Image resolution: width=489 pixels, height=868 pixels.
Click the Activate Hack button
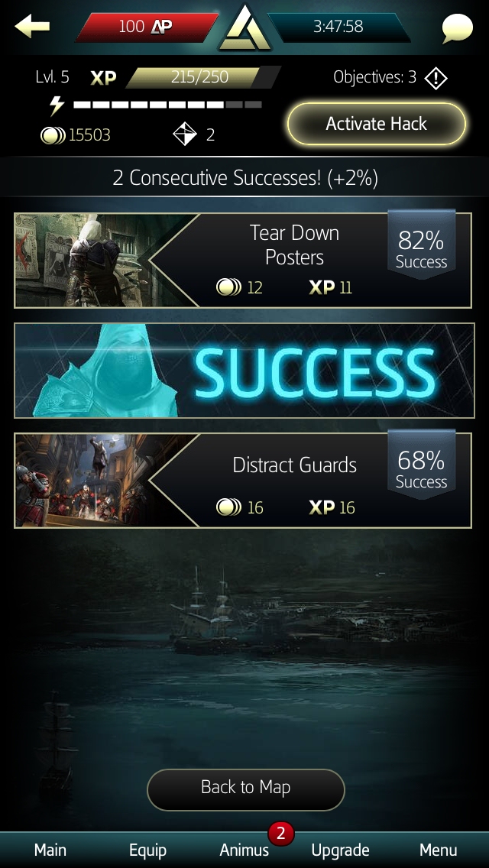tap(376, 124)
